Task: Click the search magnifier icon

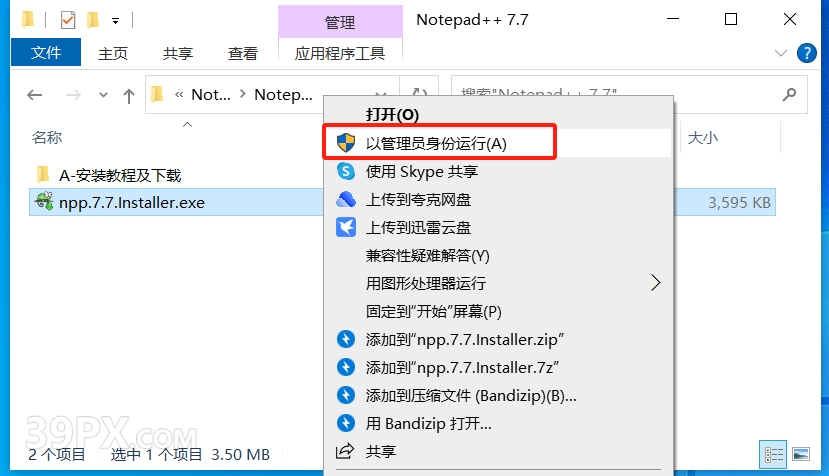Action: (x=789, y=95)
